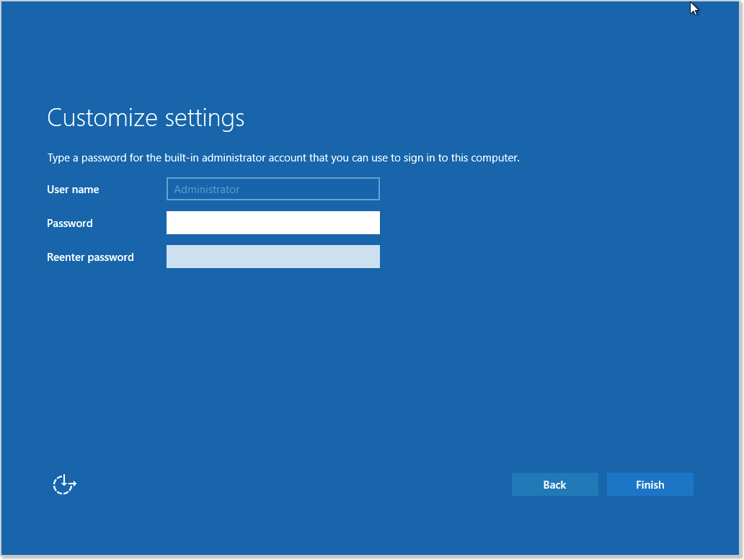744x560 pixels.
Task: Click the Reenter password label
Action: point(90,257)
